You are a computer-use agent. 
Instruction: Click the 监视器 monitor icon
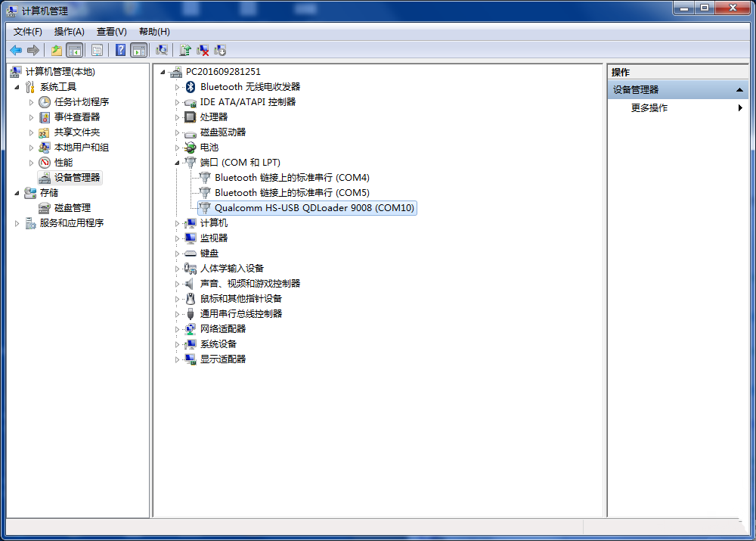pyautogui.click(x=191, y=238)
